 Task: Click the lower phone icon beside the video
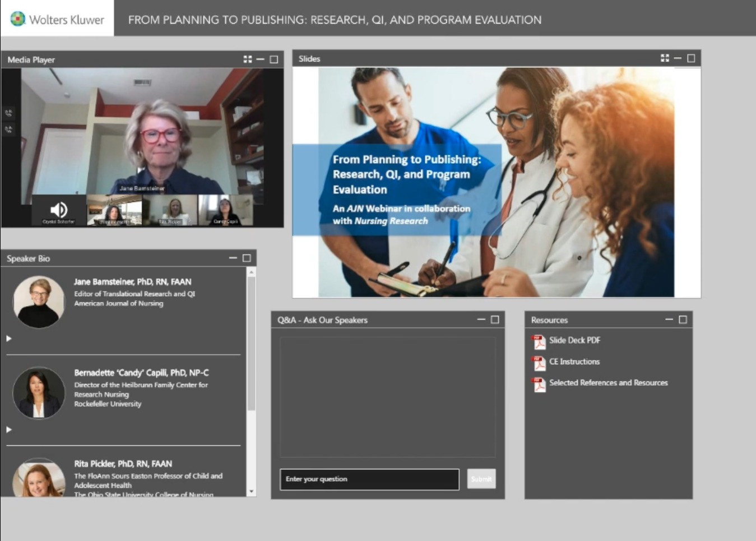(x=8, y=130)
